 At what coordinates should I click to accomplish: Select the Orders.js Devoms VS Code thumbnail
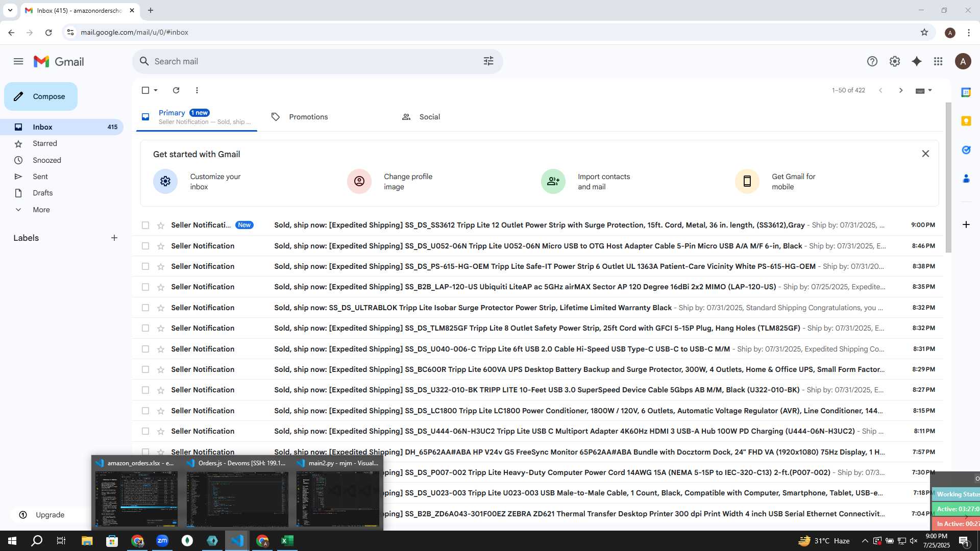[237, 494]
